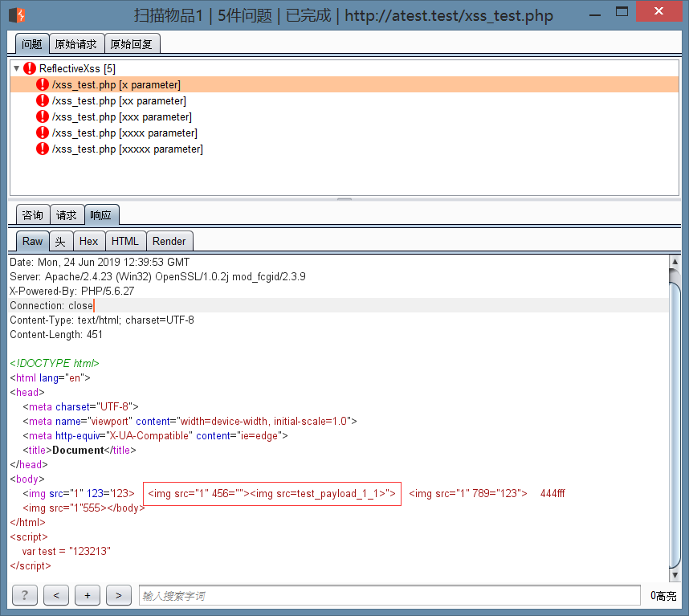Switch to the 请求 tab

(x=67, y=215)
